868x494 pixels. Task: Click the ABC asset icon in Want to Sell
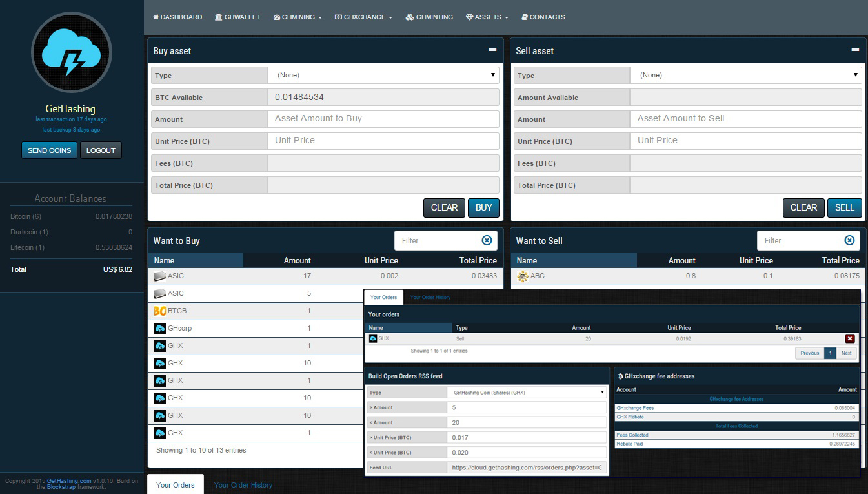coord(523,276)
